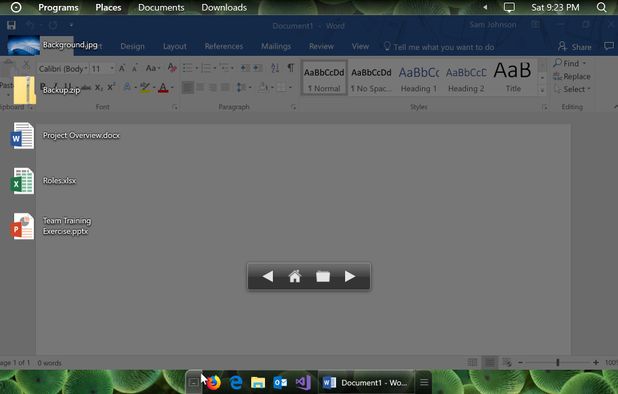618x394 pixels.
Task: Click the search magnifier in top bar
Action: 601,7
